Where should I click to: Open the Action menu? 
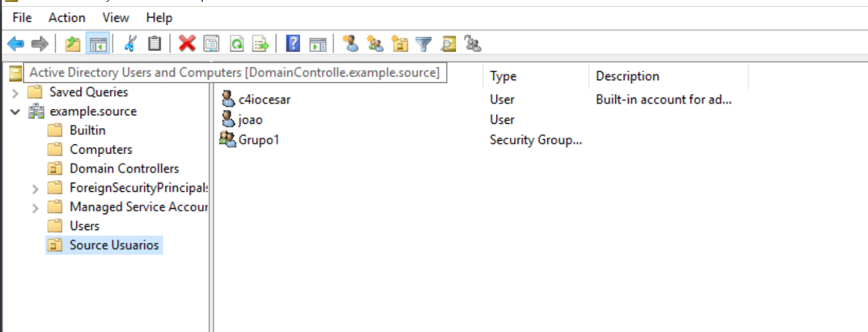[x=67, y=18]
